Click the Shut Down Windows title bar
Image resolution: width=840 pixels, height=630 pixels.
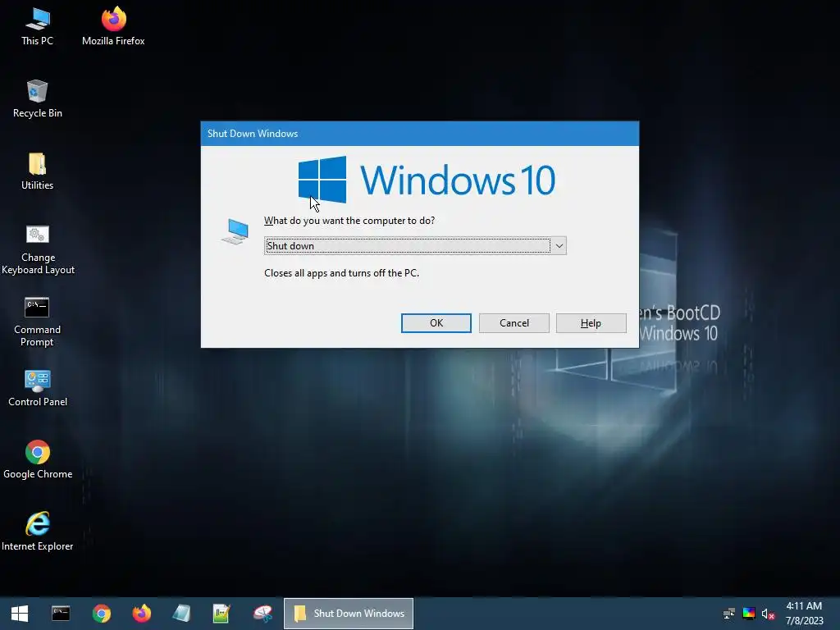pos(419,134)
